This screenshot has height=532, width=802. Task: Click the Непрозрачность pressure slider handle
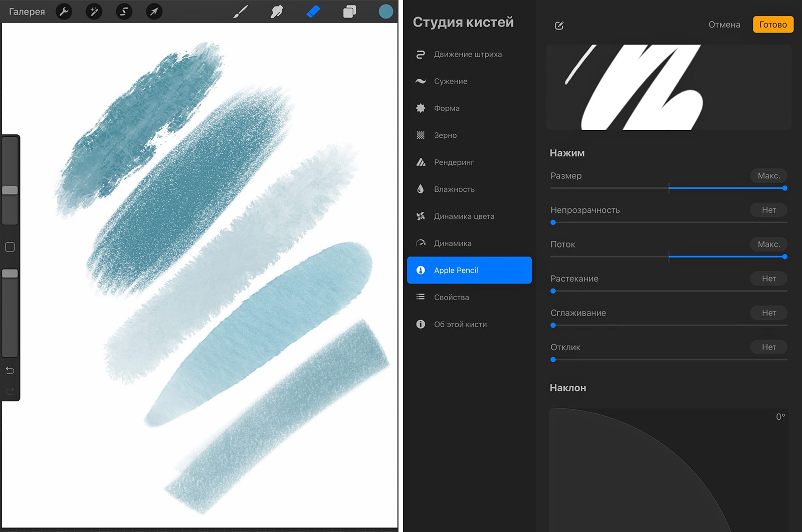[x=553, y=222]
